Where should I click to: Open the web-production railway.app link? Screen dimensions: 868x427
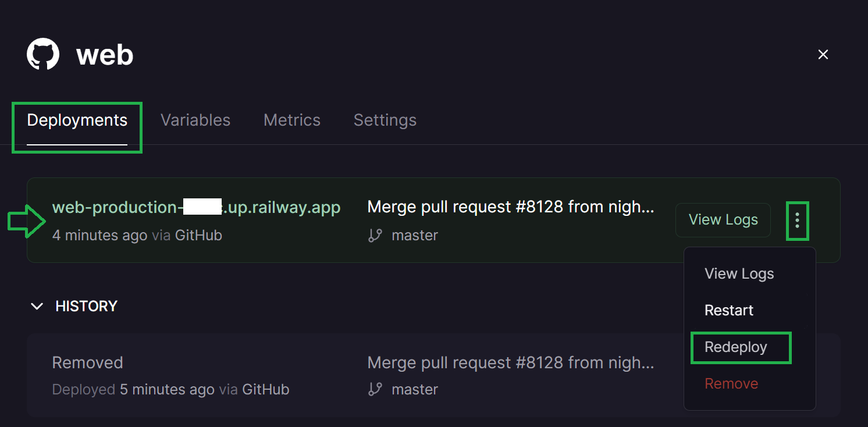point(196,207)
